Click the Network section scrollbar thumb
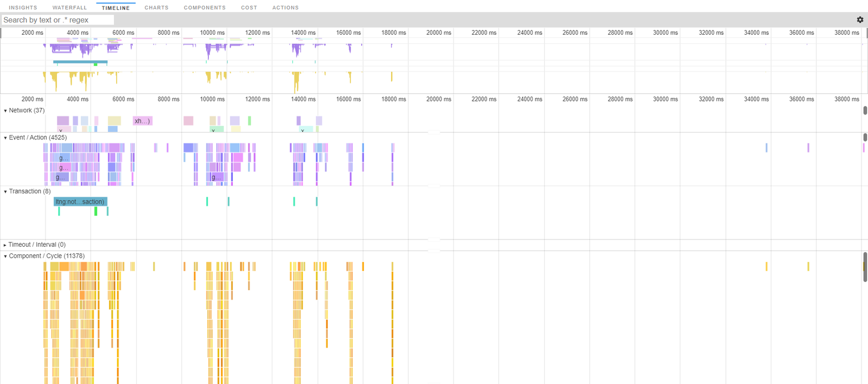868x384 pixels. click(x=865, y=111)
